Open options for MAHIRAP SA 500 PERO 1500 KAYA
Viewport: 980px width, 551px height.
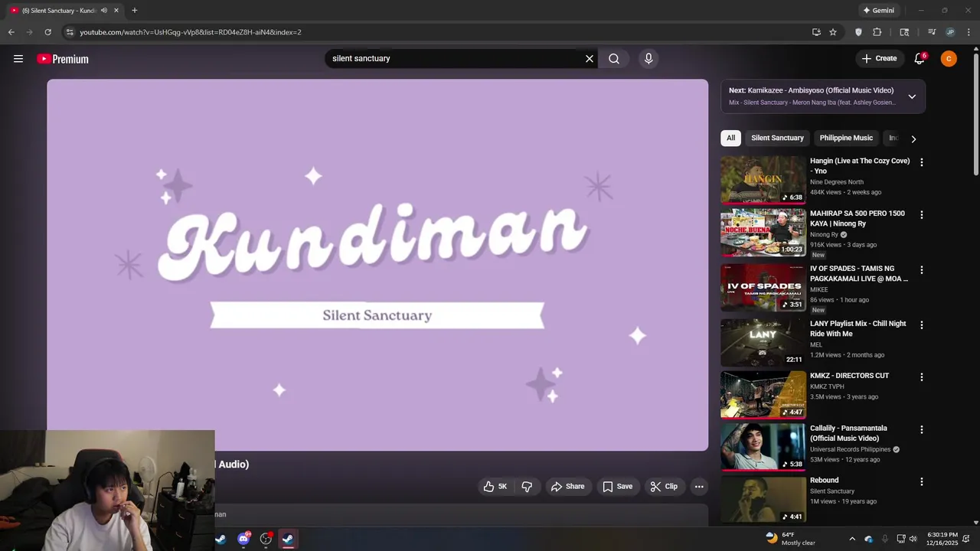[922, 215]
